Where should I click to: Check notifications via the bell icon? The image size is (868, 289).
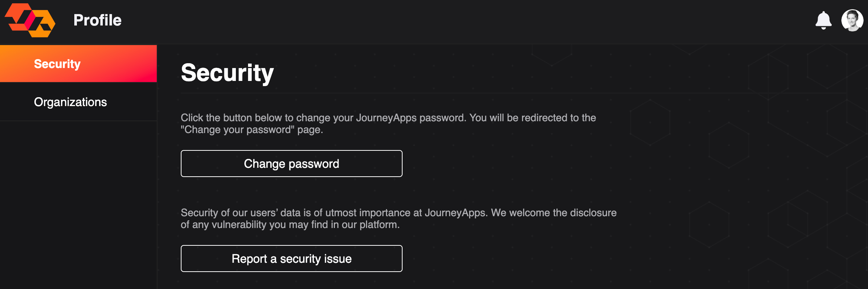(823, 20)
